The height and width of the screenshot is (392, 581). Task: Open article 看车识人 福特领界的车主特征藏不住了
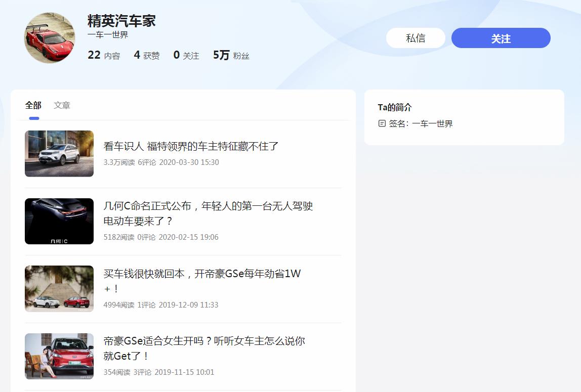191,146
